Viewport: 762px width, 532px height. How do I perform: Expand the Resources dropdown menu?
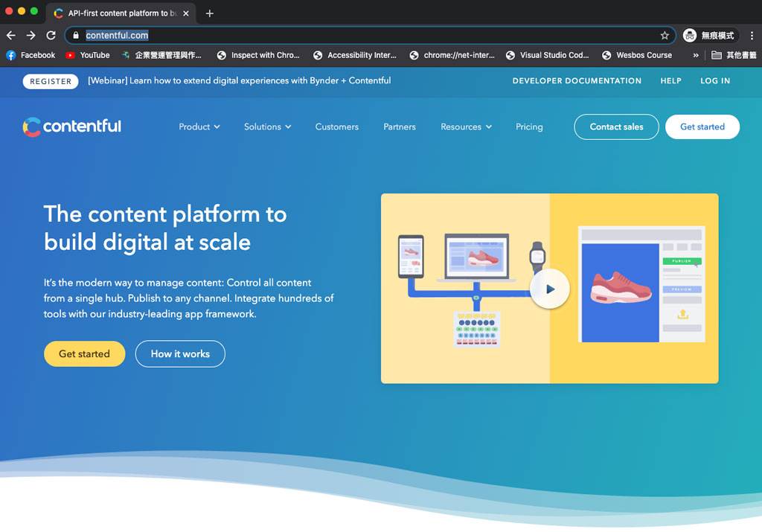[x=466, y=126]
